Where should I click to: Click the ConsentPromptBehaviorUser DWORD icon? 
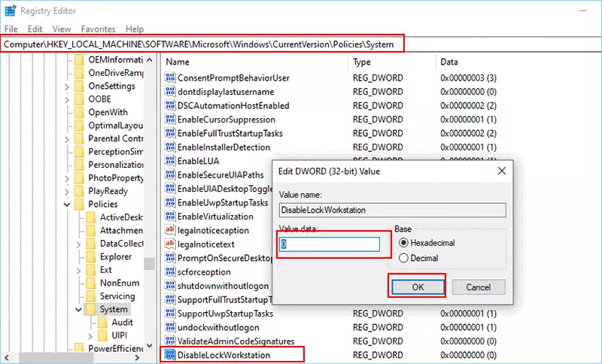coord(170,78)
